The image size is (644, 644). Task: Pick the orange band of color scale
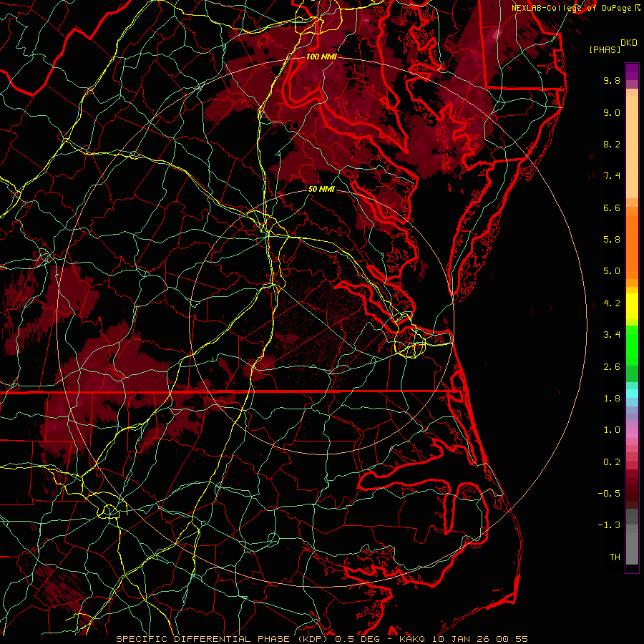tap(632, 248)
